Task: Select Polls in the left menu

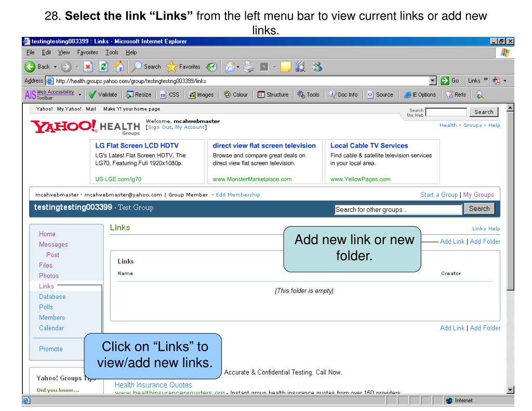Action: pos(46,307)
